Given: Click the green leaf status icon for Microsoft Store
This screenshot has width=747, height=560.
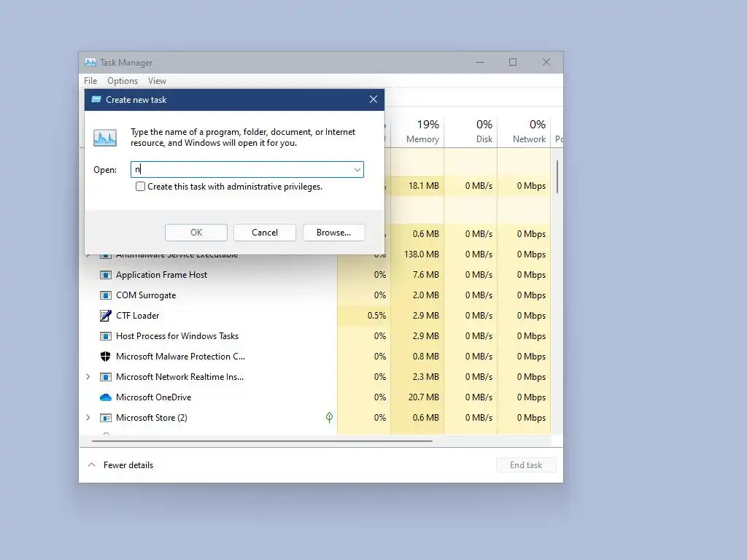Looking at the screenshot, I should point(329,418).
